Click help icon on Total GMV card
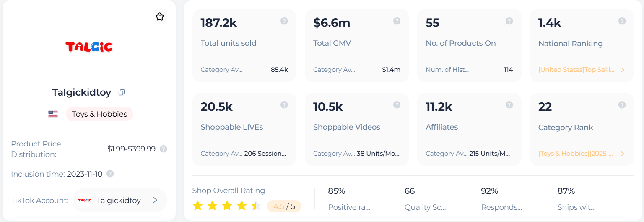 (397, 21)
